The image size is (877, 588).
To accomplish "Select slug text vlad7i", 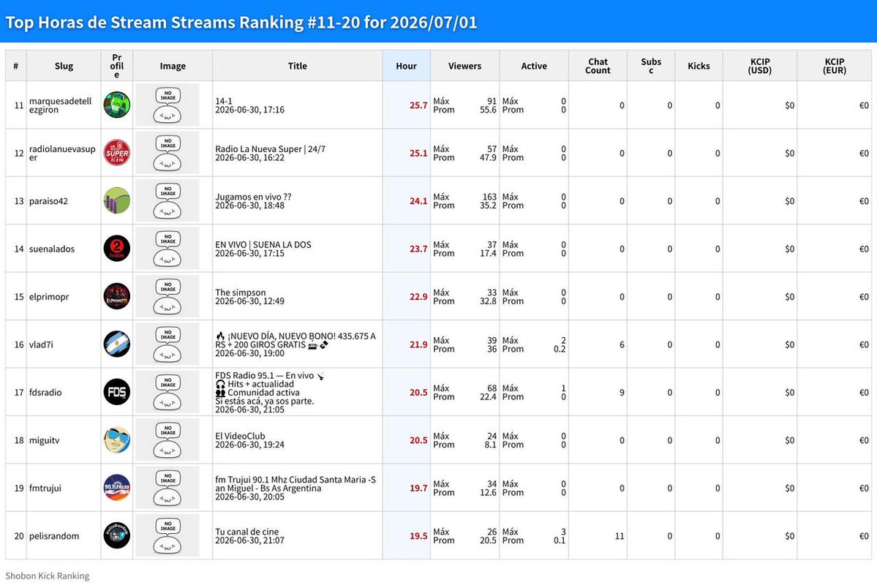I will (x=42, y=344).
